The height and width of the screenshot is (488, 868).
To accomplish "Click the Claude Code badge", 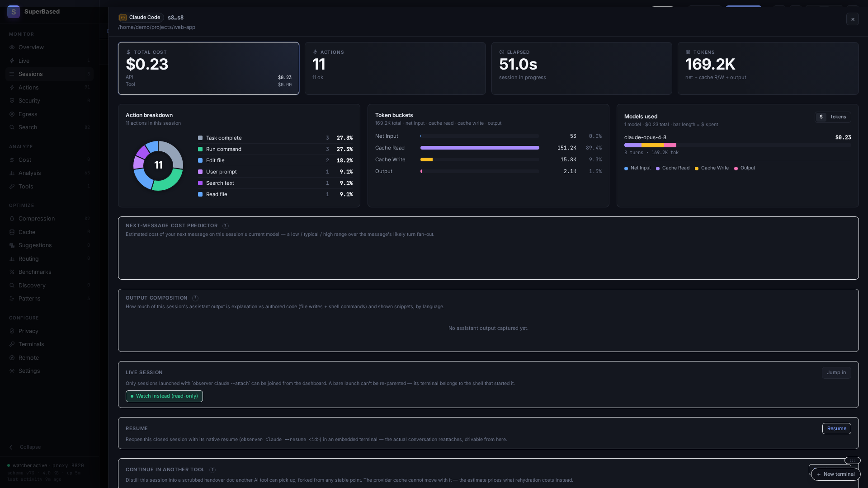I will coord(141,18).
